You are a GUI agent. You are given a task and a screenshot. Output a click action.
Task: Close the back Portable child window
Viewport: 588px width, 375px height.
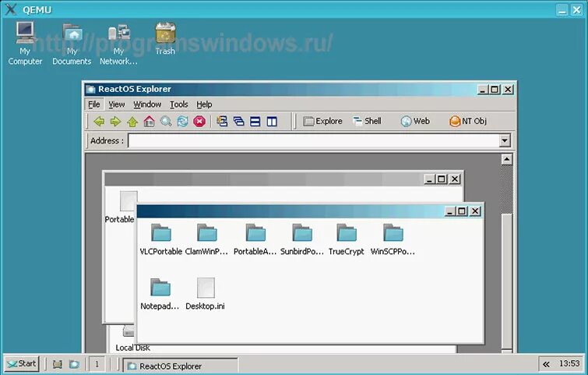[x=455, y=179]
